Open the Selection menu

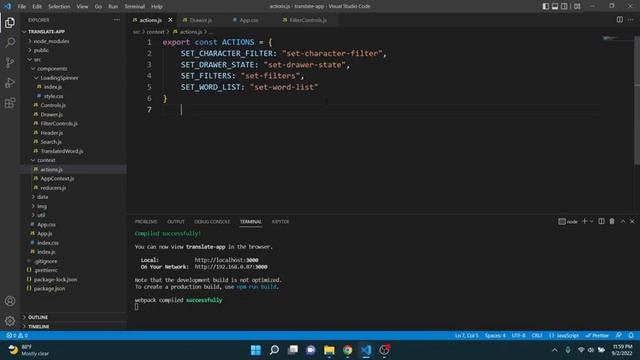click(x=59, y=6)
